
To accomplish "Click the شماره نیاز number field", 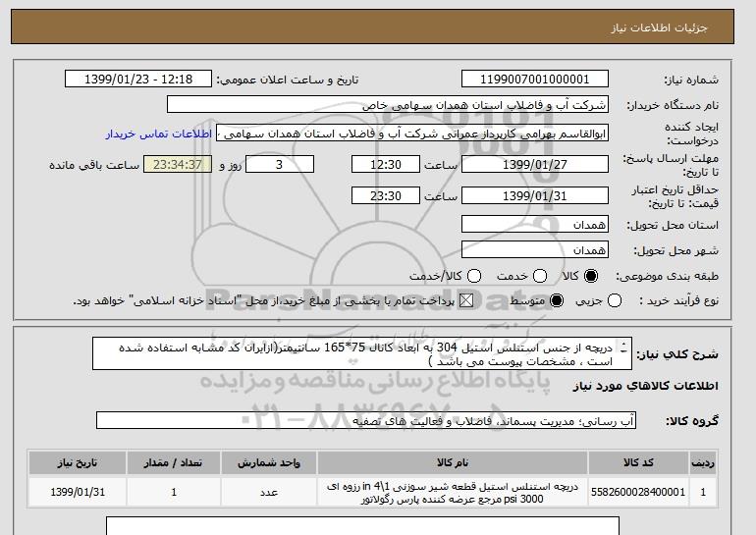I will (535, 80).
